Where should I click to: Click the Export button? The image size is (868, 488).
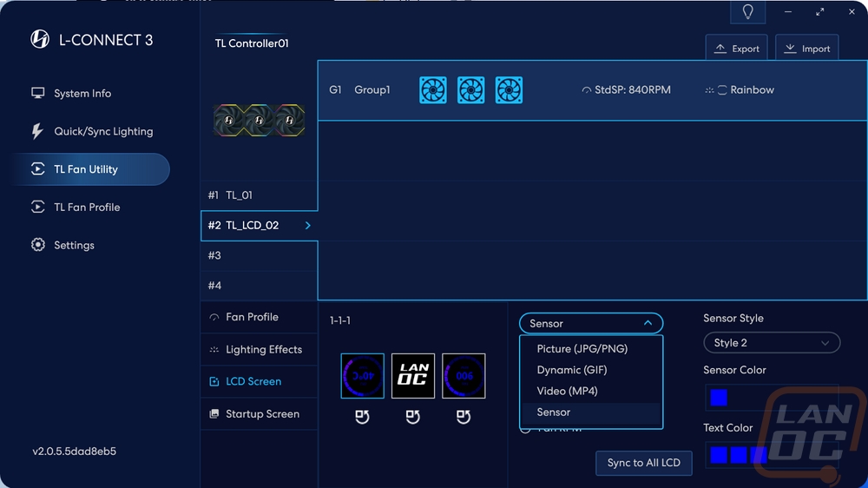click(736, 48)
